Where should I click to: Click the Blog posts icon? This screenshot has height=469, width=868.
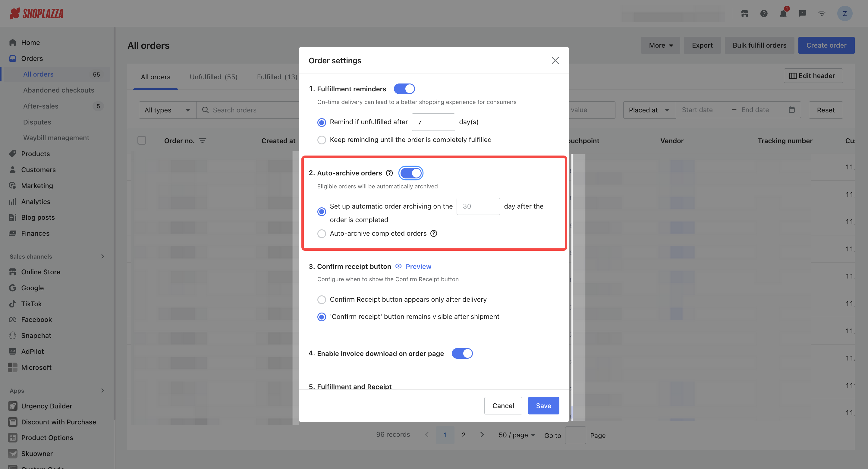click(12, 217)
